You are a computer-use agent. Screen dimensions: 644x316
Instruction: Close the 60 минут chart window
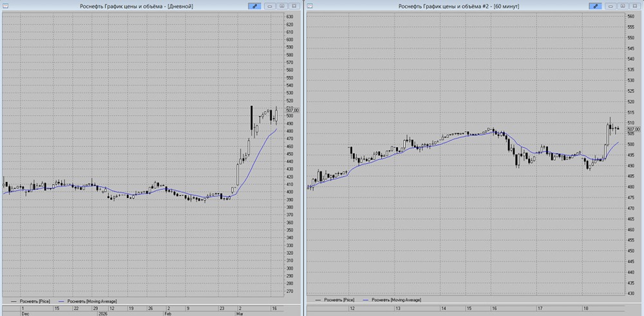pos(634,6)
